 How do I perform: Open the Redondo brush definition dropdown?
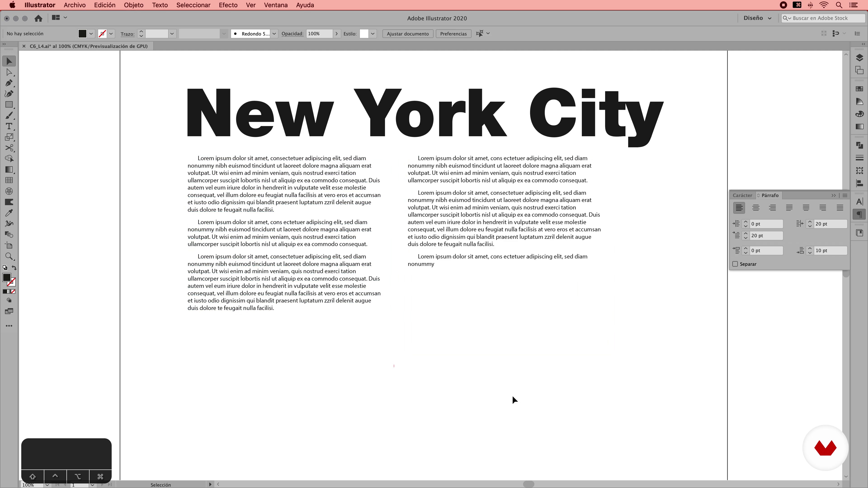click(274, 34)
